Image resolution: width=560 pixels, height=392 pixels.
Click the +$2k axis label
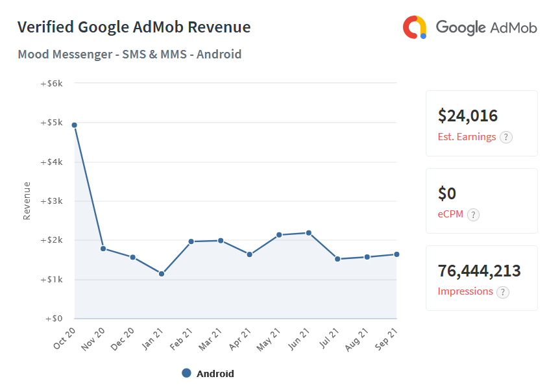pyautogui.click(x=51, y=240)
